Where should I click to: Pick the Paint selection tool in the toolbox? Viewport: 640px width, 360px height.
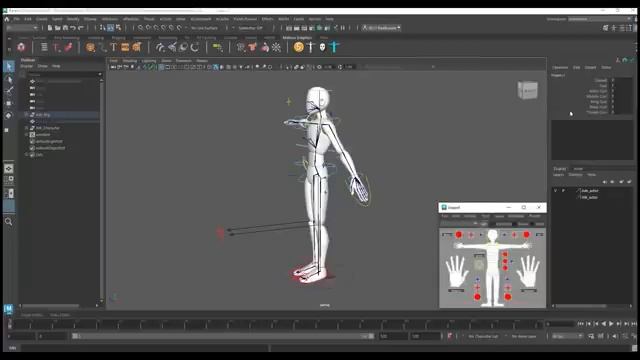click(x=9, y=91)
